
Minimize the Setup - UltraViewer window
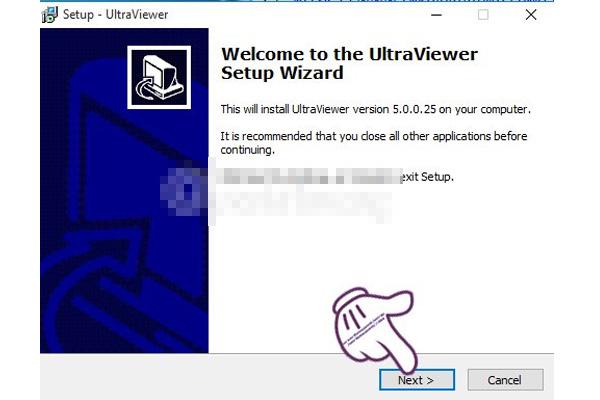pyautogui.click(x=437, y=15)
